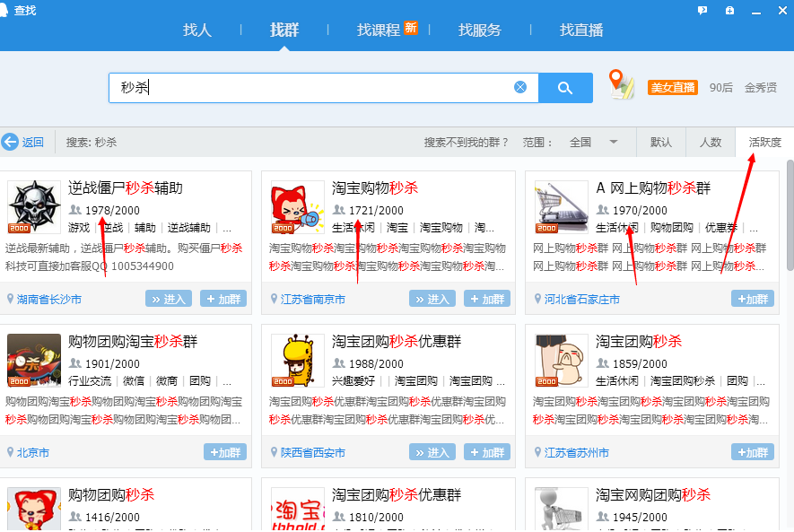
Task: Click into the 秒杀 search input field
Action: pos(324,88)
